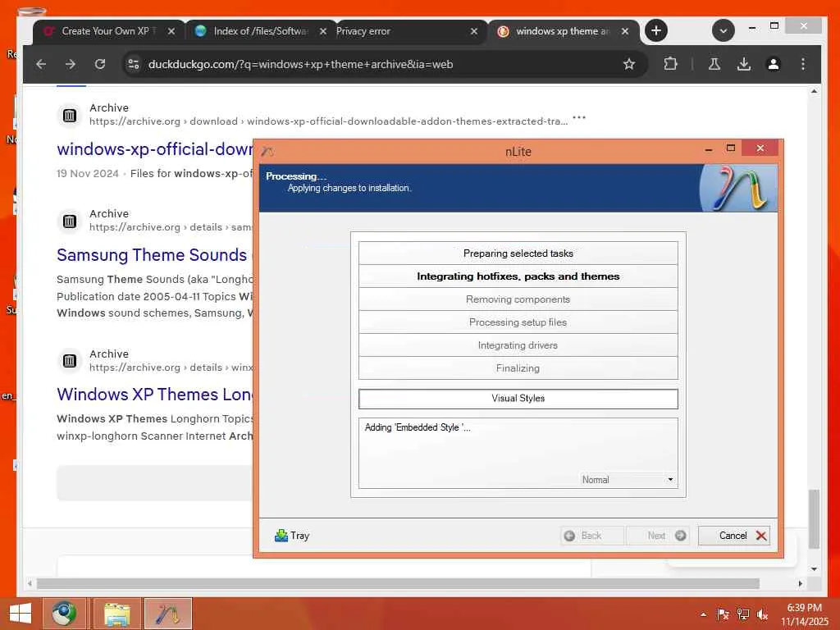Open the network tray icon

tap(742, 614)
